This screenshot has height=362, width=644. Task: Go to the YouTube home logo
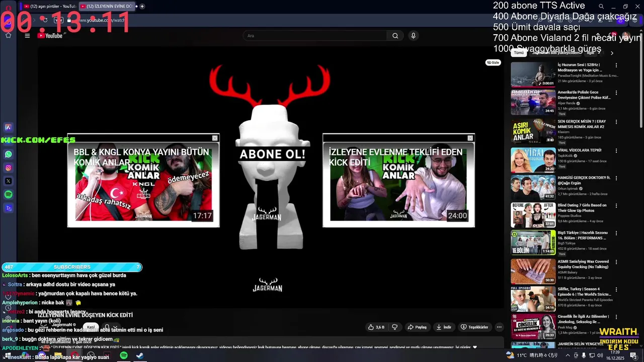click(x=50, y=36)
